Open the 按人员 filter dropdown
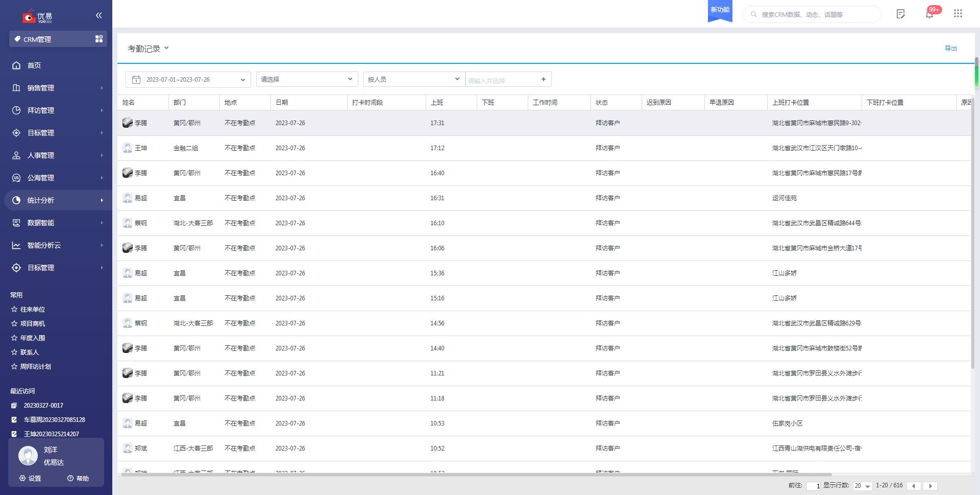 tap(413, 79)
